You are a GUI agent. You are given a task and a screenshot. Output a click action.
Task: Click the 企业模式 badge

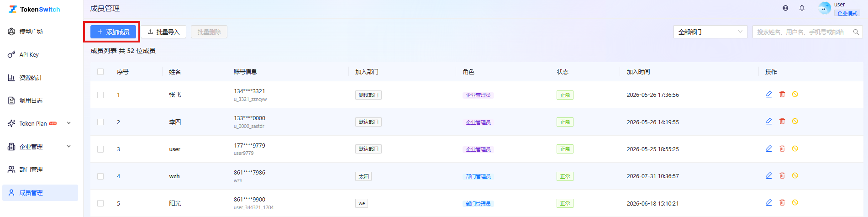coord(847,13)
